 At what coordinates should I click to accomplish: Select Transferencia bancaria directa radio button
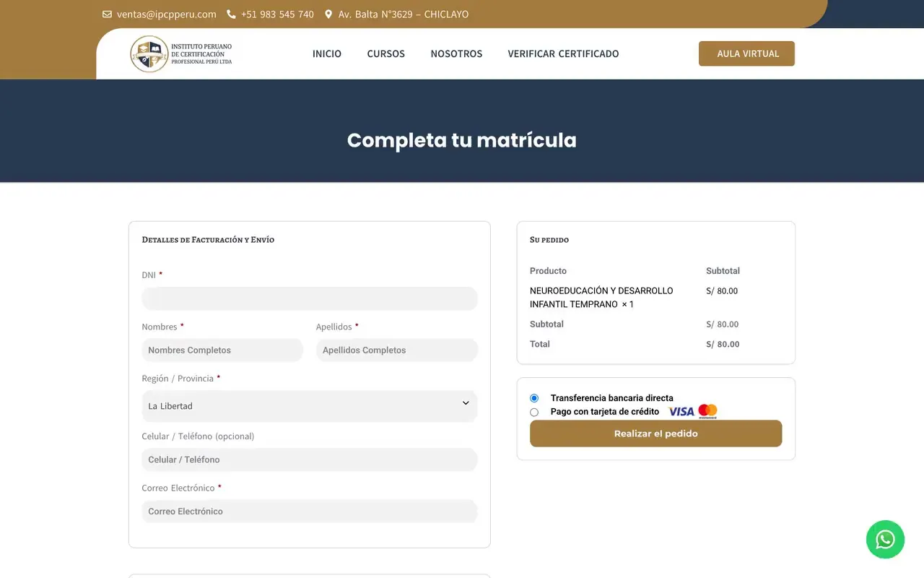pos(534,398)
